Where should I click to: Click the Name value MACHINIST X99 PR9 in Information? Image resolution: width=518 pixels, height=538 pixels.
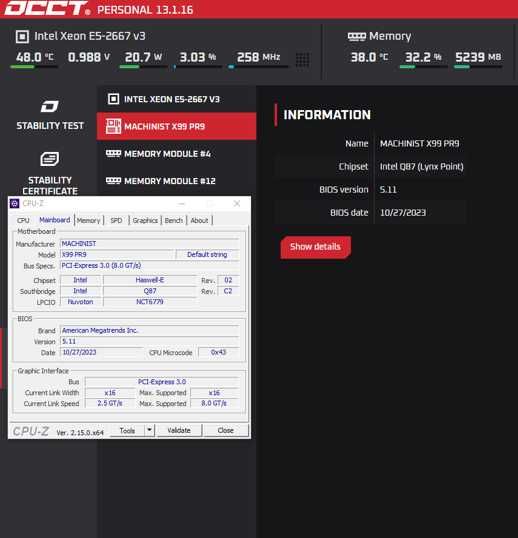(420, 143)
